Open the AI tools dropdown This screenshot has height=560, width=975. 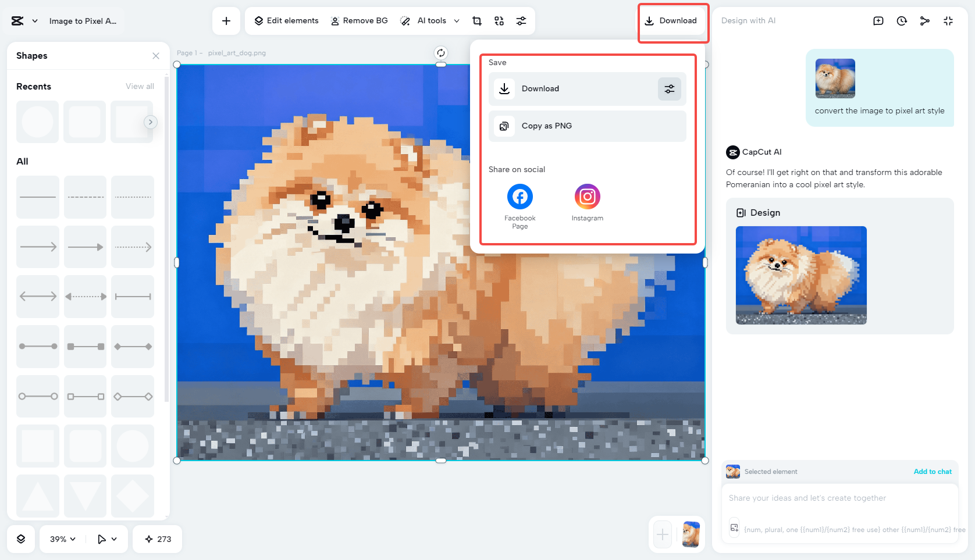(x=430, y=20)
